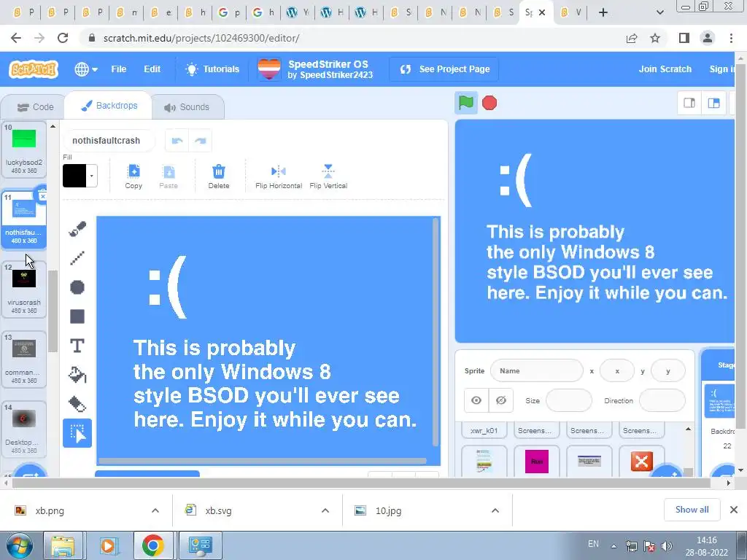
Task: Choose the Select marquee tool
Action: coord(77,433)
